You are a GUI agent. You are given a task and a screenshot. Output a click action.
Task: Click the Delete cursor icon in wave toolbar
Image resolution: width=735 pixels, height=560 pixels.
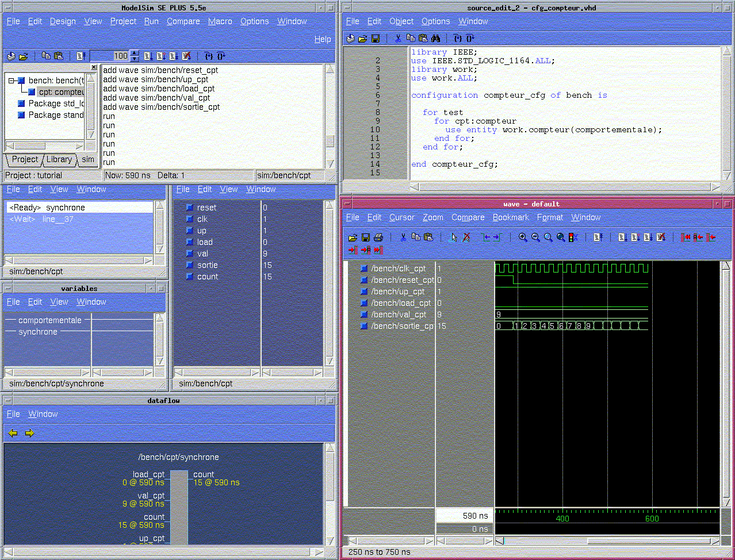466,237
